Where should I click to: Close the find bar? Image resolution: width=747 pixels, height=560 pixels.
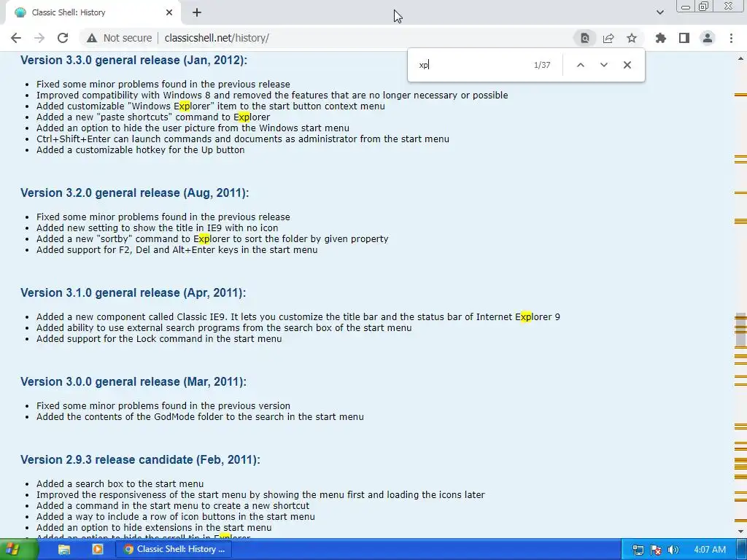click(x=627, y=65)
